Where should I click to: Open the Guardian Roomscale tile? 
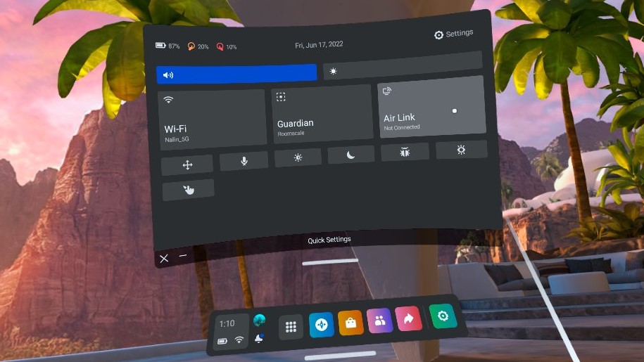tap(322, 114)
